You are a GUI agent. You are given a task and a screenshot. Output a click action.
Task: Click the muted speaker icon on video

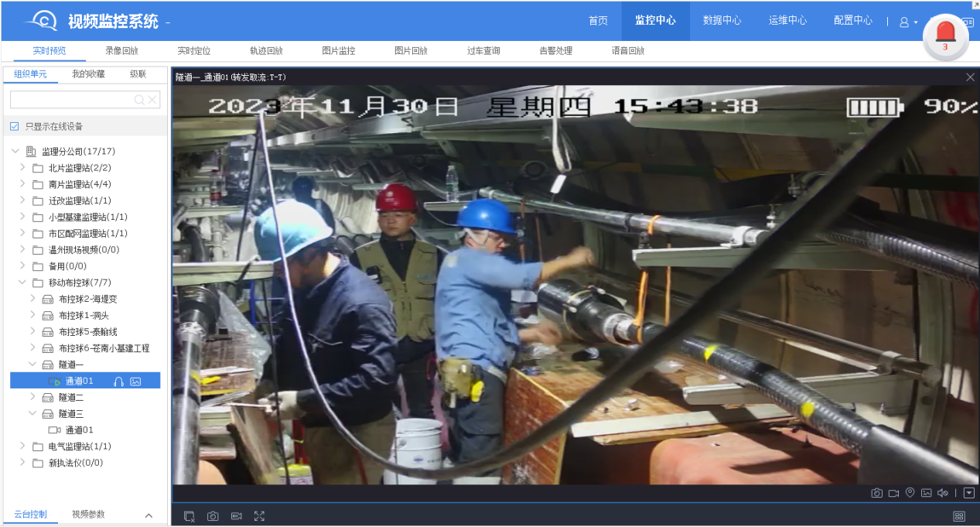click(x=942, y=493)
